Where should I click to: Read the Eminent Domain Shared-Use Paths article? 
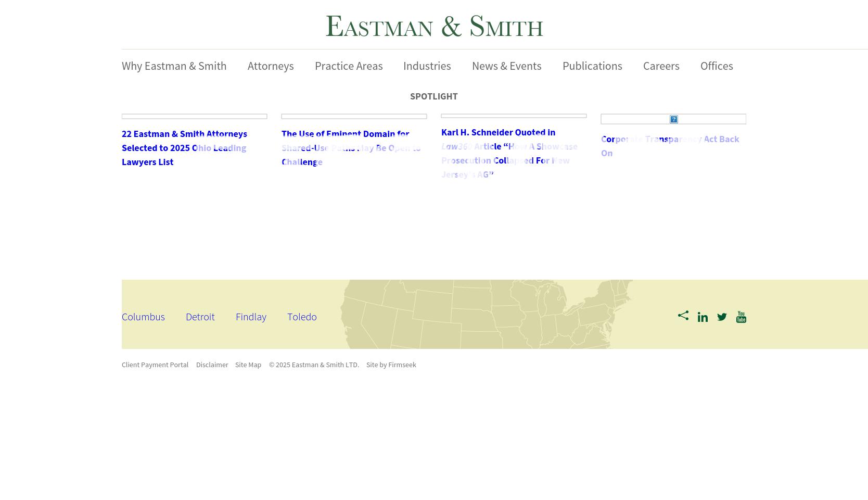(351, 148)
